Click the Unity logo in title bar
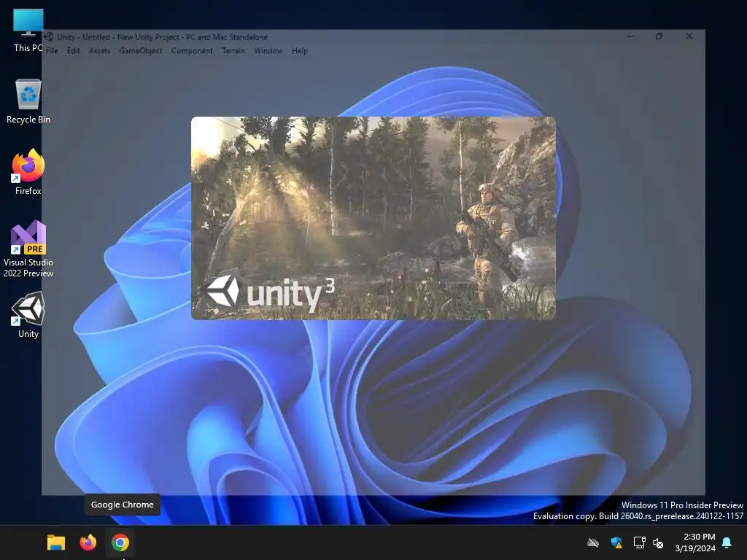Screen dimensions: 747x560 (x=49, y=36)
